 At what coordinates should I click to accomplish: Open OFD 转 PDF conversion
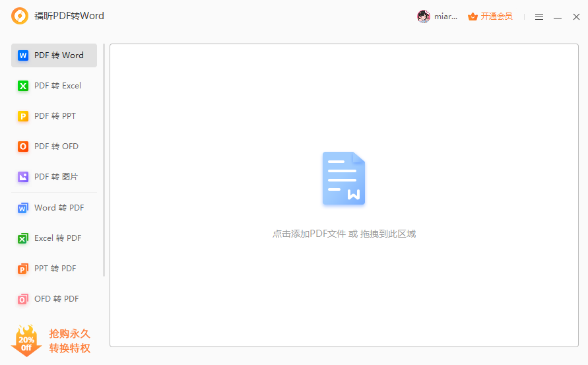pyautogui.click(x=54, y=300)
